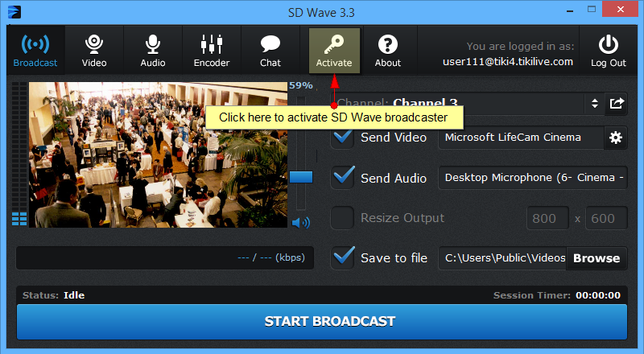Click the Session Timer 00:00:00 value
The width and height of the screenshot is (644, 354).
598,295
